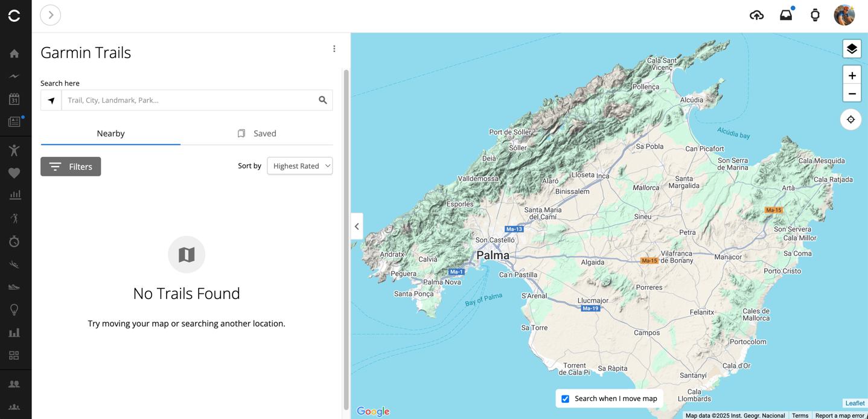Open the stopwatch icon in the sidebar
This screenshot has width=868, height=419.
click(14, 241)
